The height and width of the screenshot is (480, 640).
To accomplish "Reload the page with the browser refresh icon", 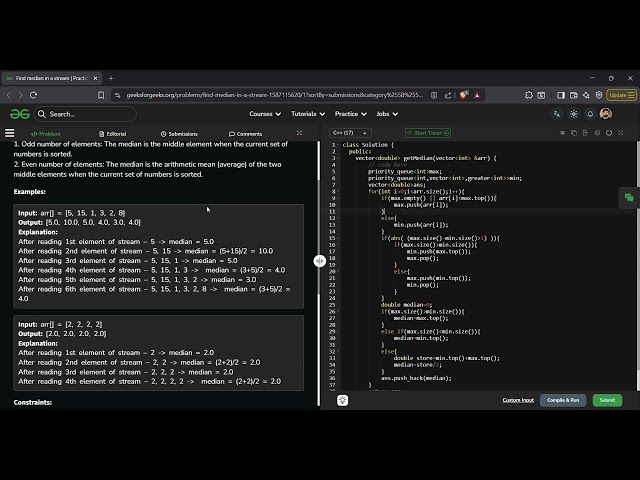I will point(33,95).
